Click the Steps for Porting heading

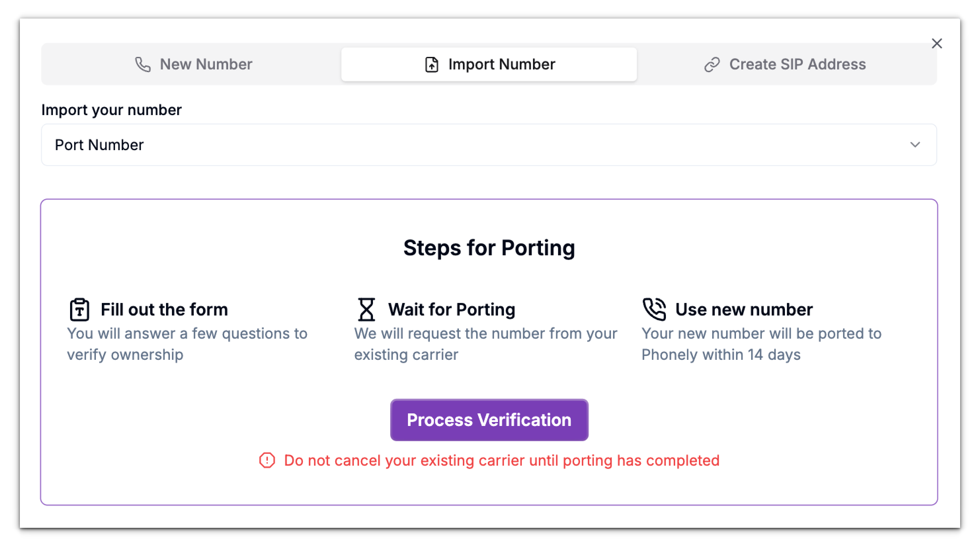[x=489, y=248]
